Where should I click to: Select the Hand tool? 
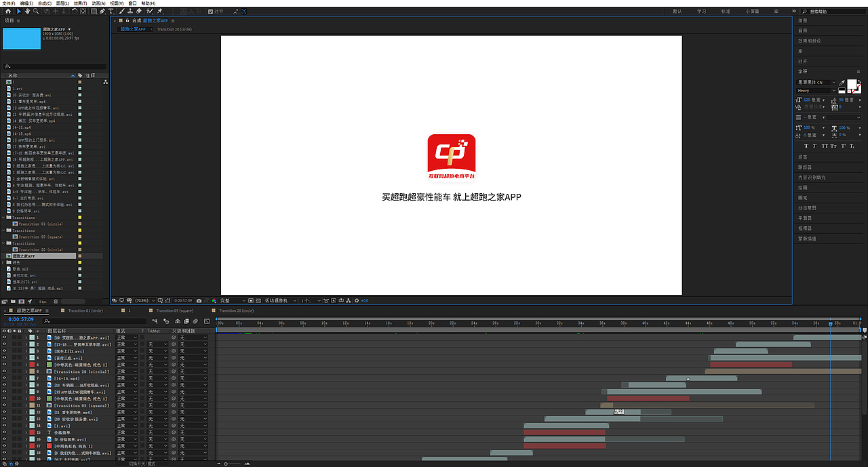pyautogui.click(x=27, y=12)
